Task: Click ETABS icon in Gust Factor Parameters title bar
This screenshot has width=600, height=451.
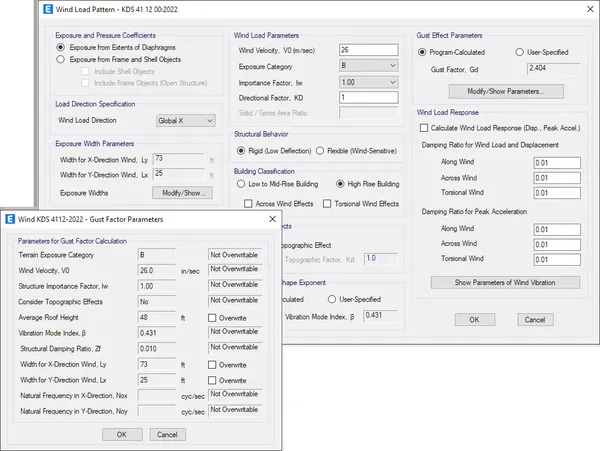Action: pyautogui.click(x=10, y=219)
